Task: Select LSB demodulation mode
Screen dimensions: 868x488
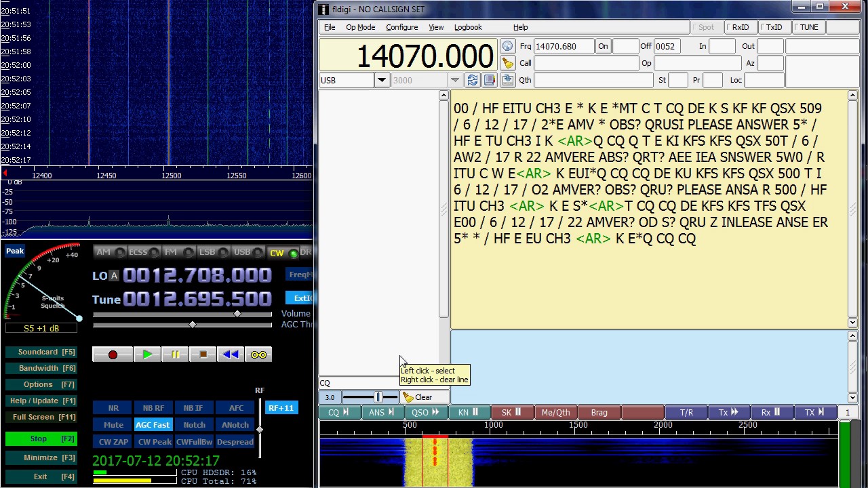Action: pos(213,252)
